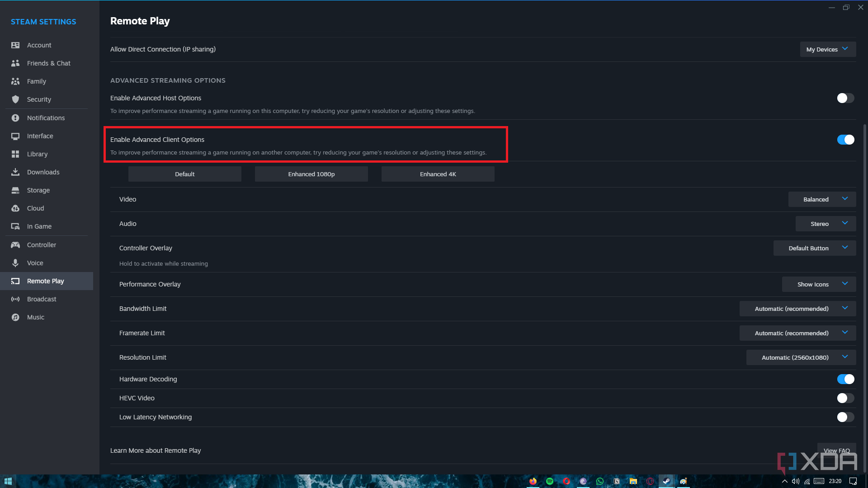Open File Explorer from the taskbar
Screen dimensions: 868x488
point(633,481)
